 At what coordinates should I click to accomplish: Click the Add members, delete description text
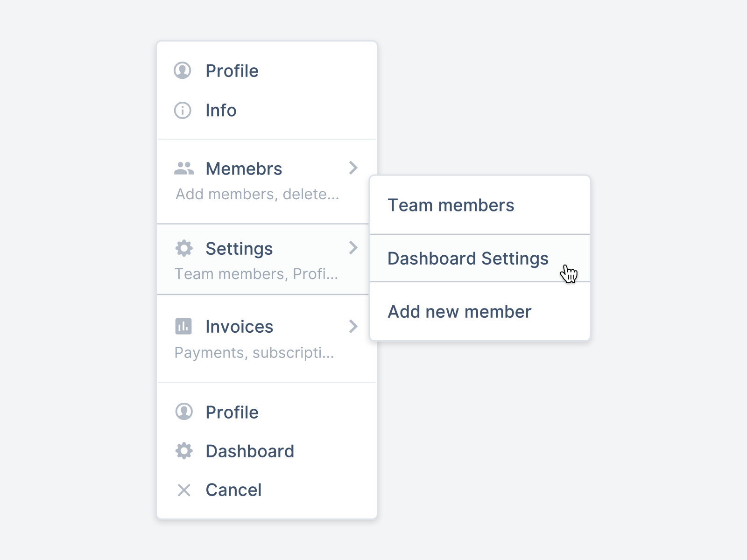257,194
